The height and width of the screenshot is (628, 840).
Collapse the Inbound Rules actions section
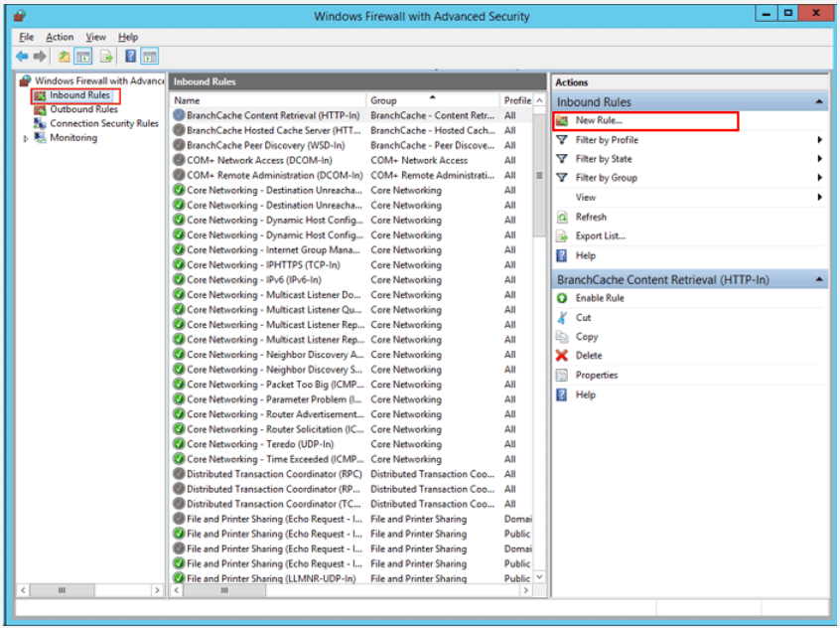(x=819, y=102)
